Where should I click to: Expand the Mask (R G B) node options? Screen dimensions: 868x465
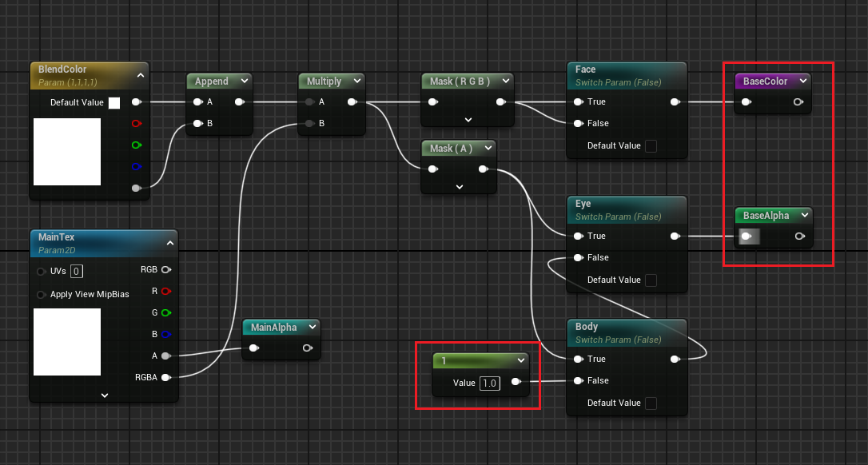(x=468, y=120)
